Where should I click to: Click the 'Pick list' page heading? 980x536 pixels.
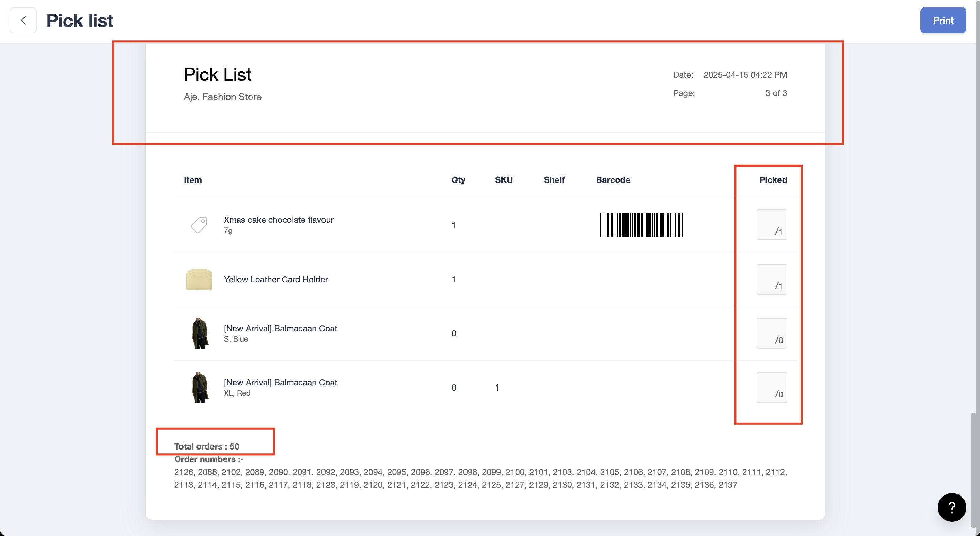[x=80, y=20]
